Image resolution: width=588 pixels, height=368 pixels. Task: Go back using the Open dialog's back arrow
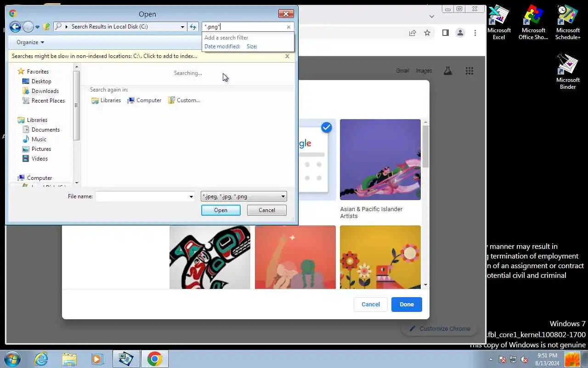click(15, 27)
